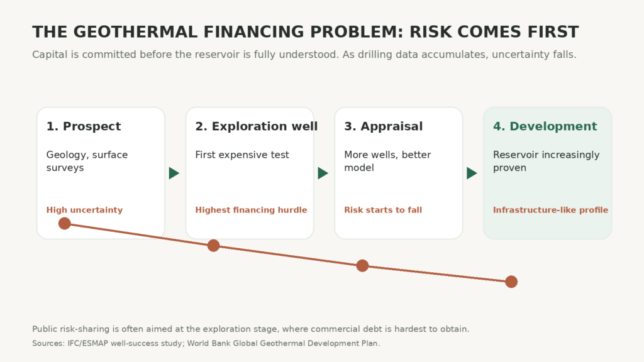Click 'Reservoir increasingly proven' description text

[547, 162]
